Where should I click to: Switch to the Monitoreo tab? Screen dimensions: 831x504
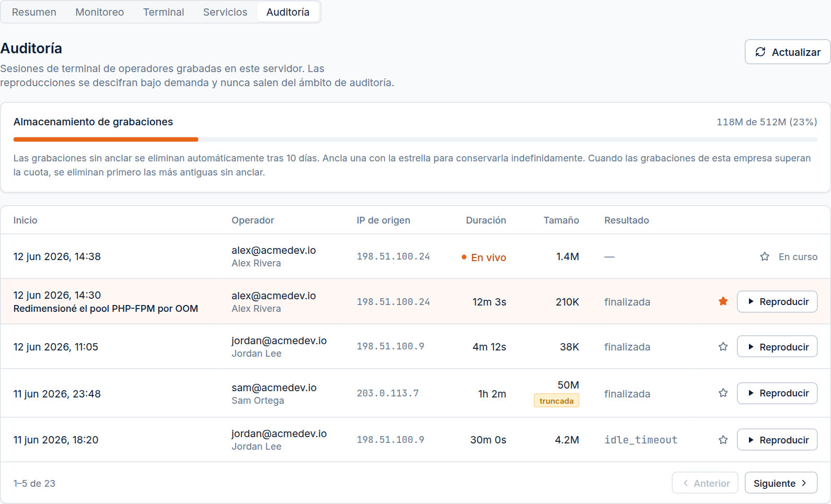pyautogui.click(x=100, y=12)
